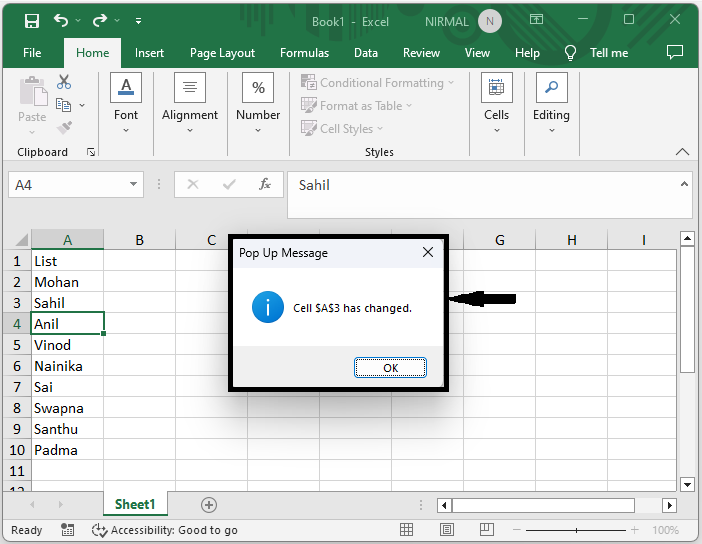This screenshot has width=702, height=544.
Task: Expand the Name Box dropdown
Action: pyautogui.click(x=135, y=185)
